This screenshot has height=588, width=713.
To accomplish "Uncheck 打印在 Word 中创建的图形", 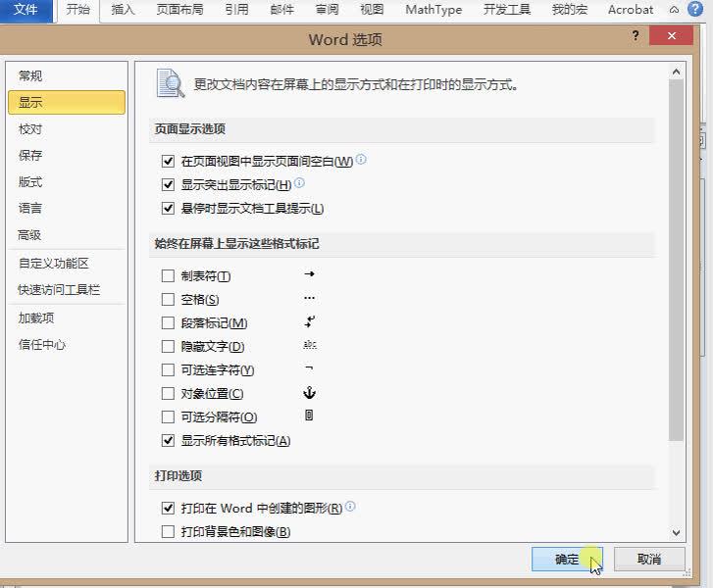I will [168, 508].
